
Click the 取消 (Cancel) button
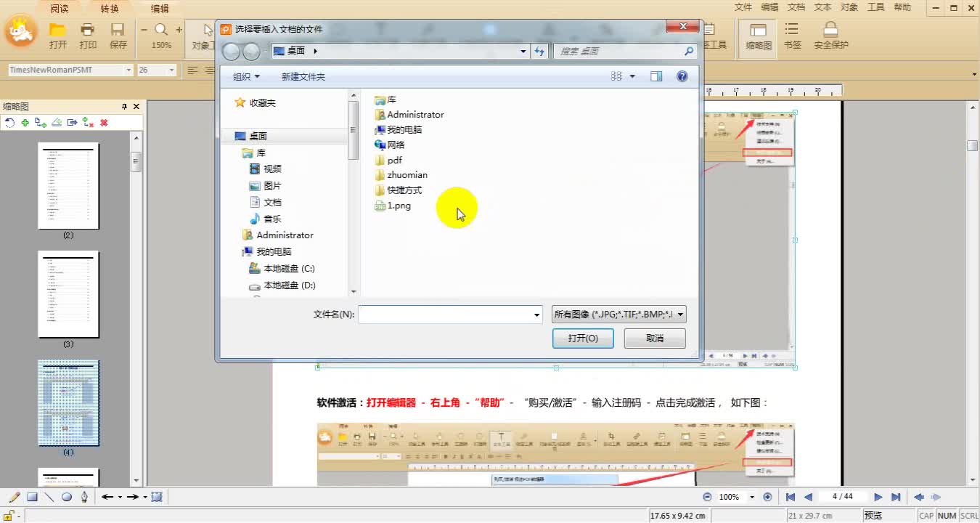653,338
